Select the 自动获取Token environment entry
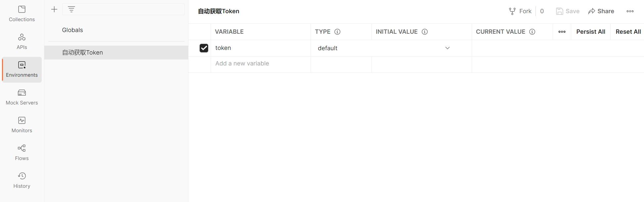644x202 pixels. pyautogui.click(x=83, y=53)
